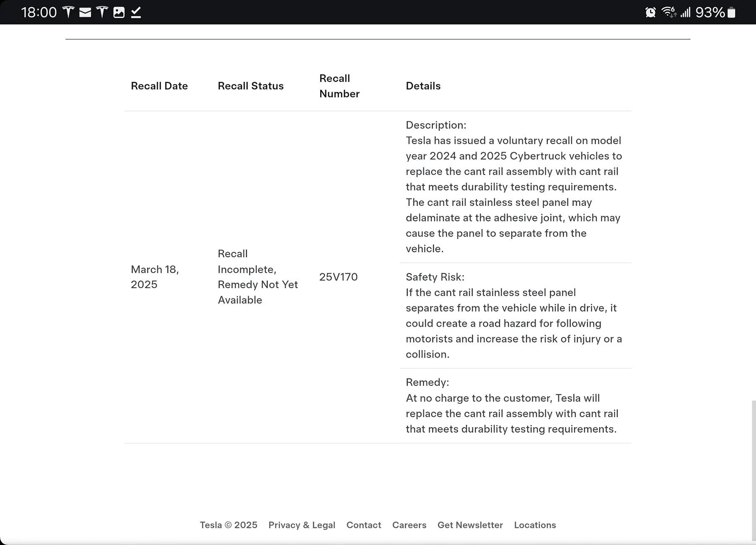
Task: Click Tesla © 2025 footer link
Action: [228, 525]
